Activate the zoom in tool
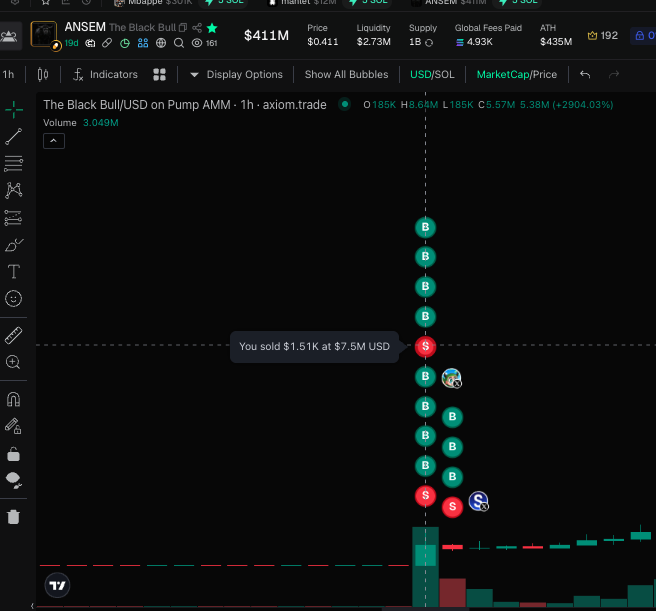The height and width of the screenshot is (611, 656). click(13, 362)
